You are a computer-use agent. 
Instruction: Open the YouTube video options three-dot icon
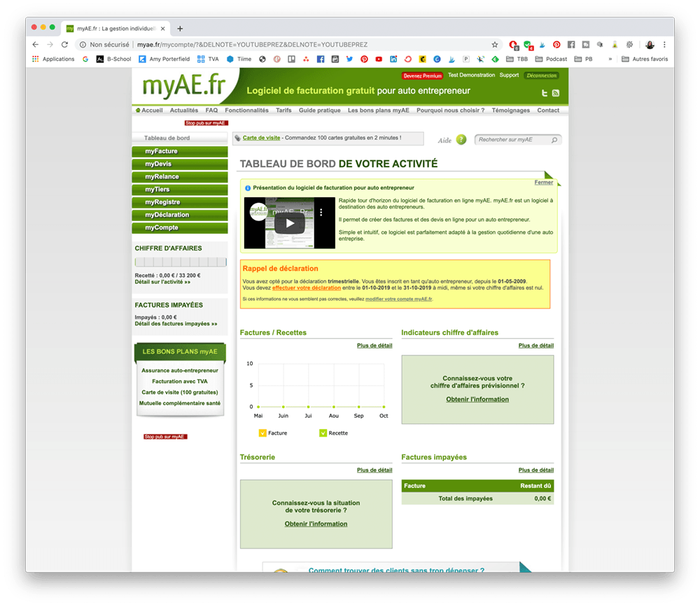(321, 213)
